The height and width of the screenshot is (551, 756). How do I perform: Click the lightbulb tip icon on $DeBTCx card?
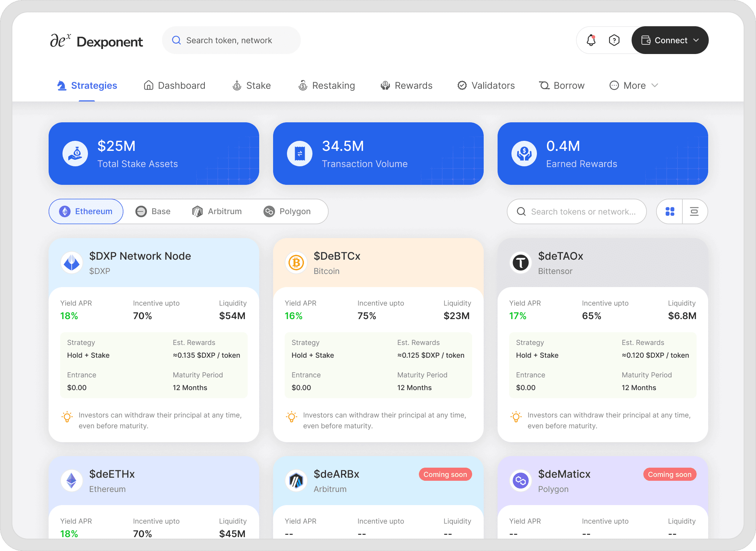point(292,417)
